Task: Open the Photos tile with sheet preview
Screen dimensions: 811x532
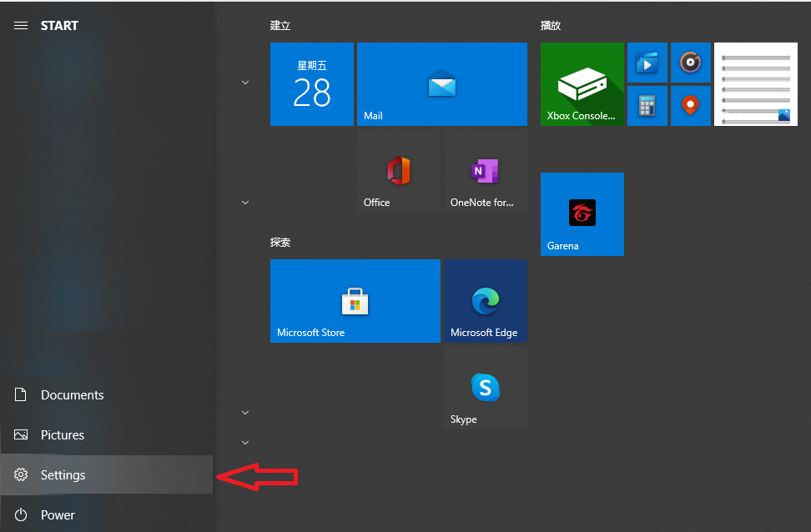Action: pyautogui.click(x=755, y=84)
